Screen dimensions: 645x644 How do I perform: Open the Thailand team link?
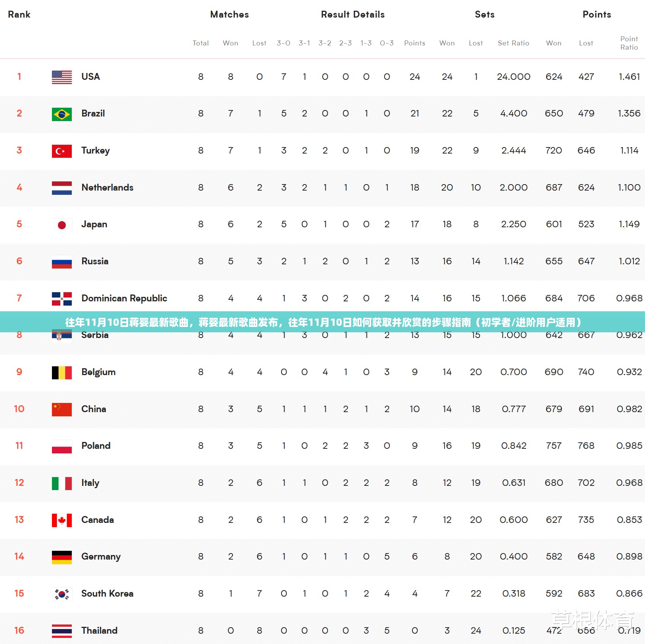(x=99, y=631)
